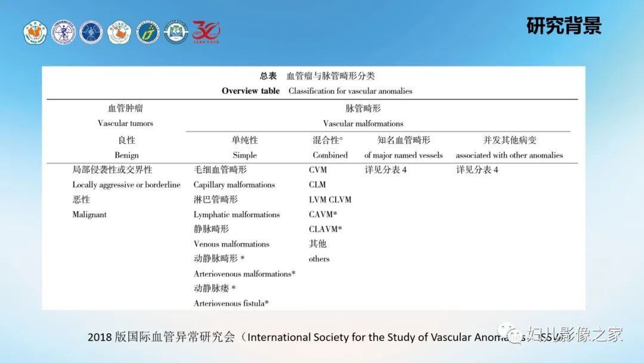Click the column header 单纯性

(x=245, y=140)
